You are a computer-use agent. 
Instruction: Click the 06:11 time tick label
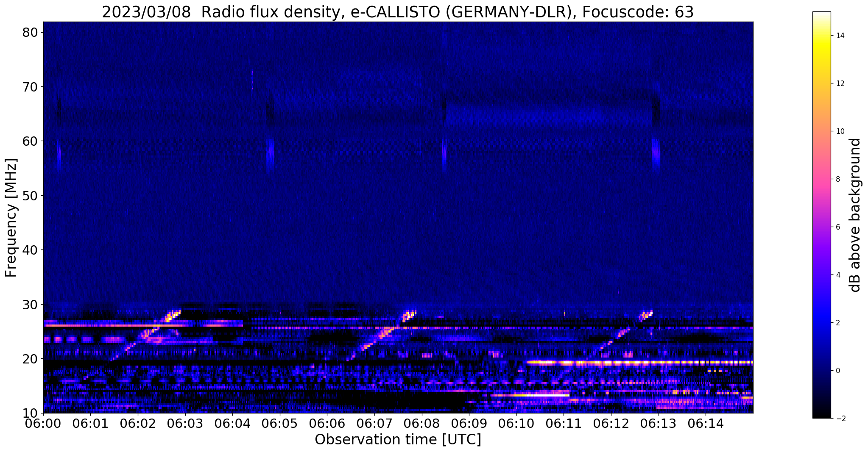564,423
